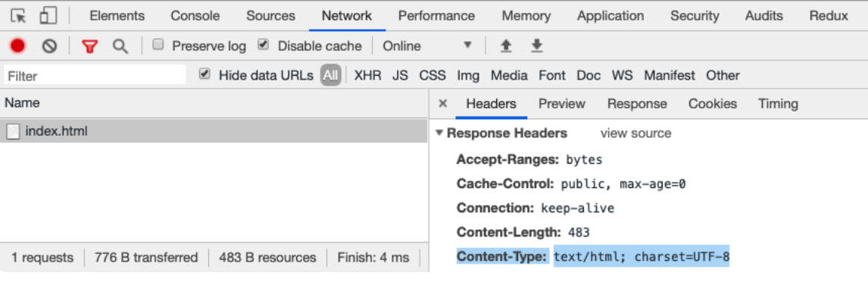Click the view source link
Screen dimensions: 868x285
coord(635,133)
